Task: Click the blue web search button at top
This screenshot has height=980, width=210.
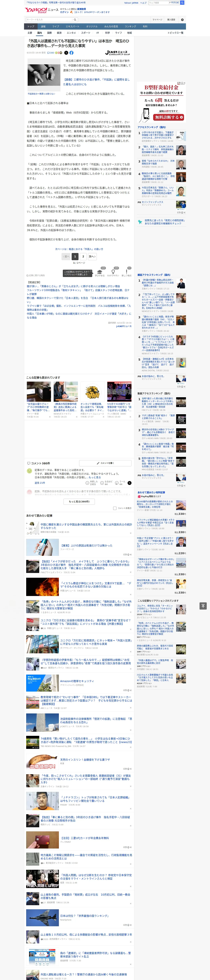Action: point(182,3)
